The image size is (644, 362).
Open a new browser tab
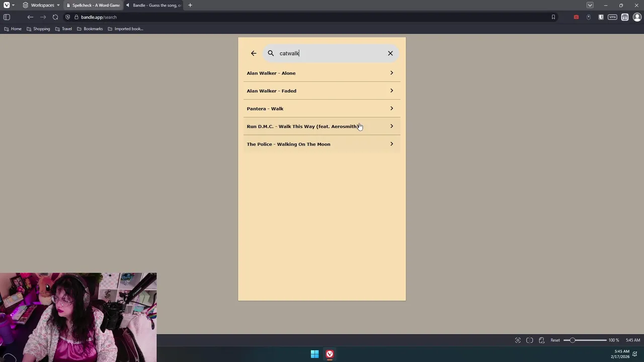coord(190,5)
